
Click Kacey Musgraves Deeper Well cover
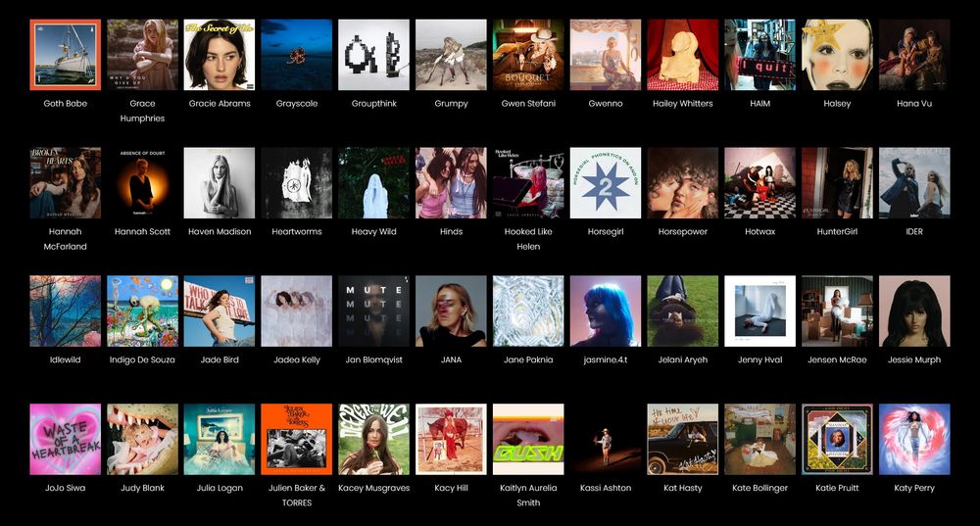click(373, 439)
